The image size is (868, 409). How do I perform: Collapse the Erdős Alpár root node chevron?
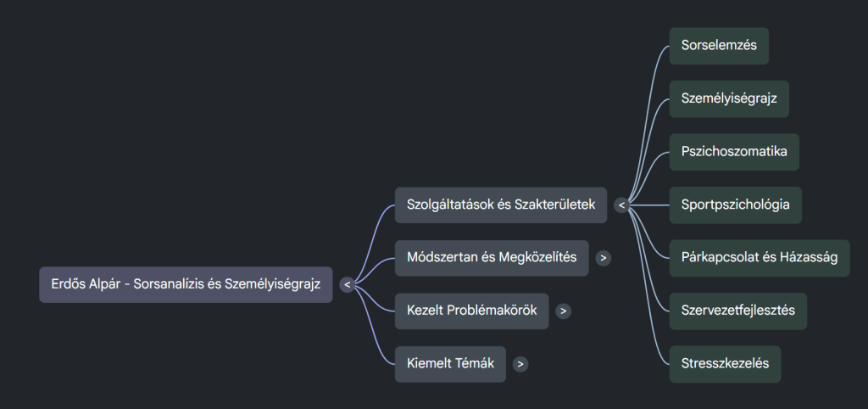pyautogui.click(x=347, y=285)
